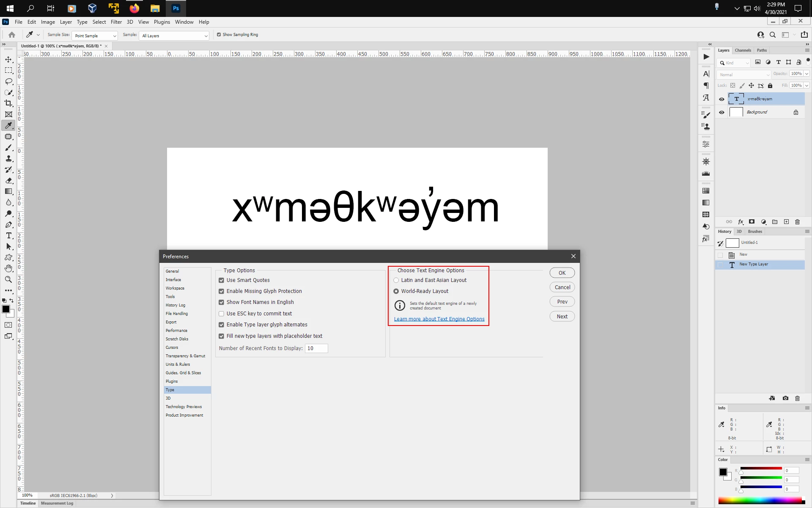The image size is (812, 508).
Task: Open the Filter menu
Action: click(116, 22)
